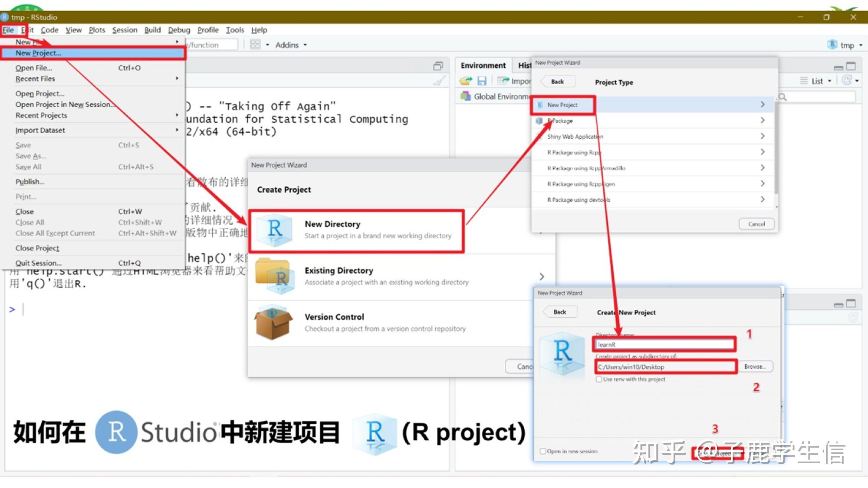
Task: Click the Existing Directory folder icon
Action: [x=275, y=277]
